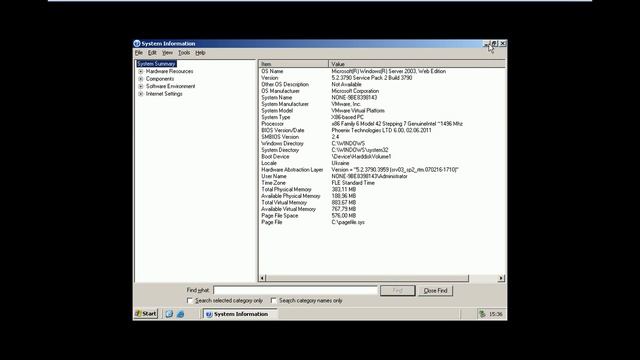
Task: Click the Show Desktop quick launch icon
Action: [169, 314]
